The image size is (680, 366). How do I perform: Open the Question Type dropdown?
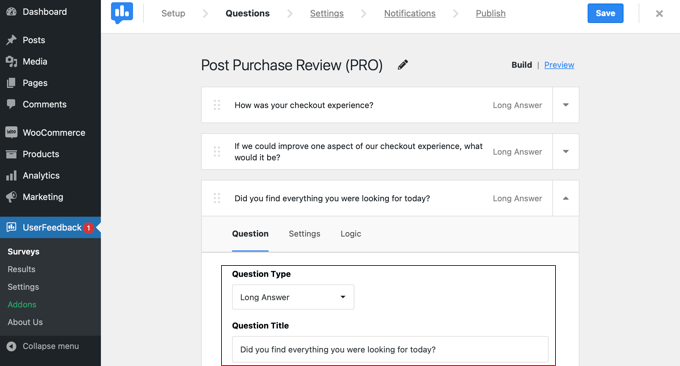pyautogui.click(x=293, y=297)
